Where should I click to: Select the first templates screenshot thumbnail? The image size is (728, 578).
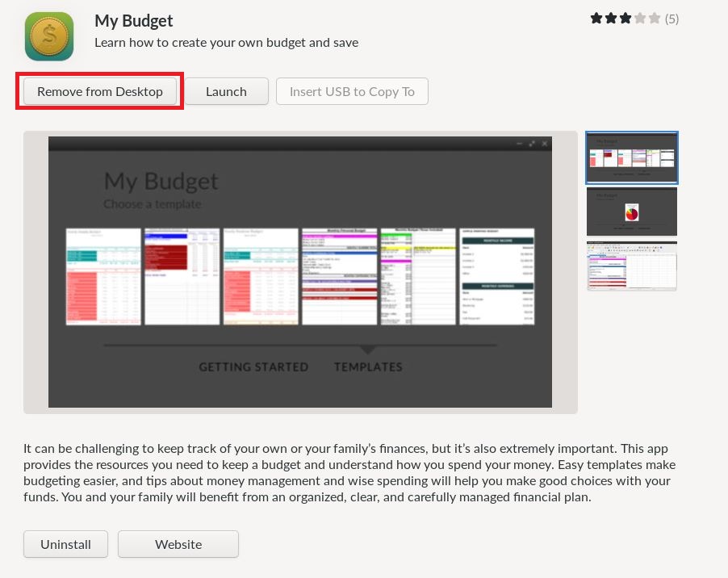point(632,157)
